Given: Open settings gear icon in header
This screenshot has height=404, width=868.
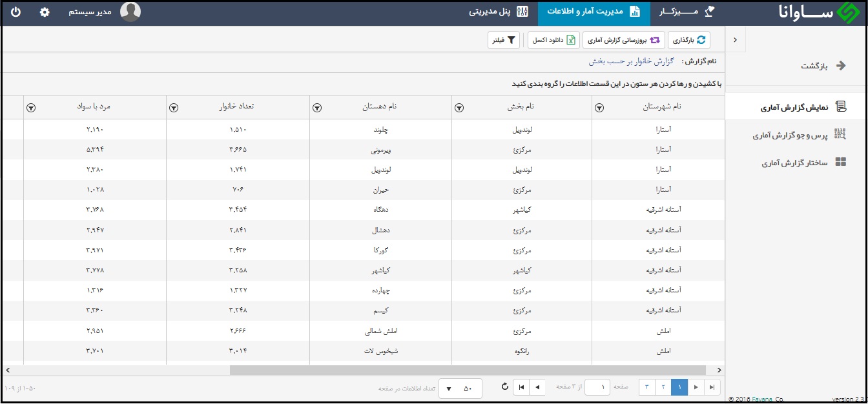Looking at the screenshot, I should pyautogui.click(x=45, y=12).
